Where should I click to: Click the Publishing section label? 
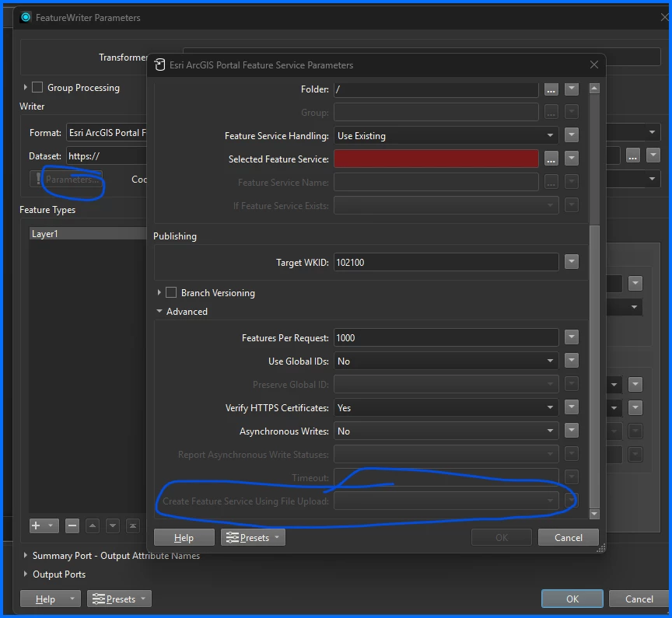175,236
